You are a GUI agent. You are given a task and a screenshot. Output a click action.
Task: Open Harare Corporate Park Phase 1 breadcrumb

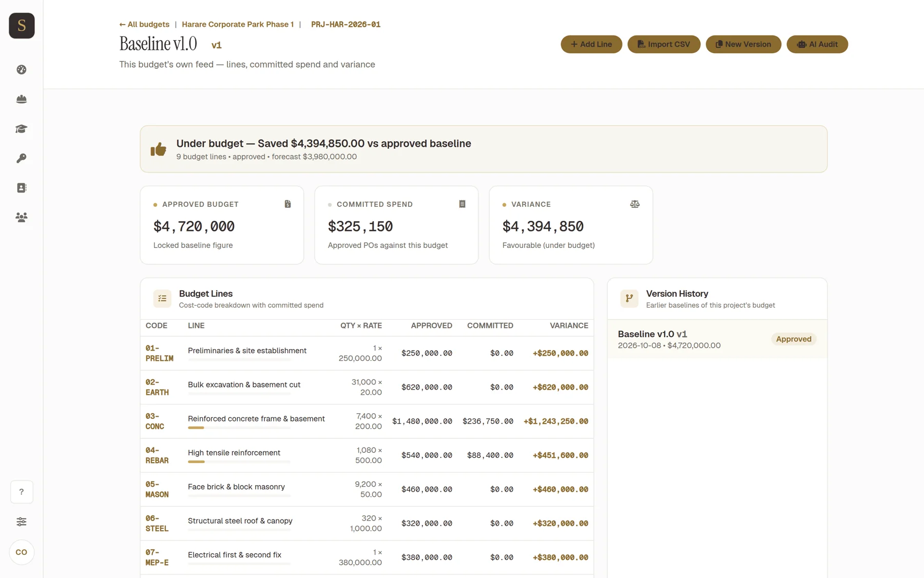point(238,24)
